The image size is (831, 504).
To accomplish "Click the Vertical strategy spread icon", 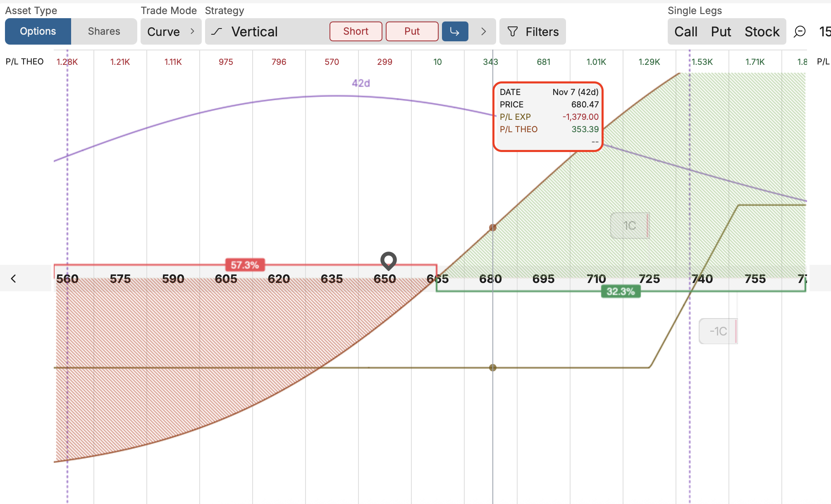I will (x=217, y=31).
